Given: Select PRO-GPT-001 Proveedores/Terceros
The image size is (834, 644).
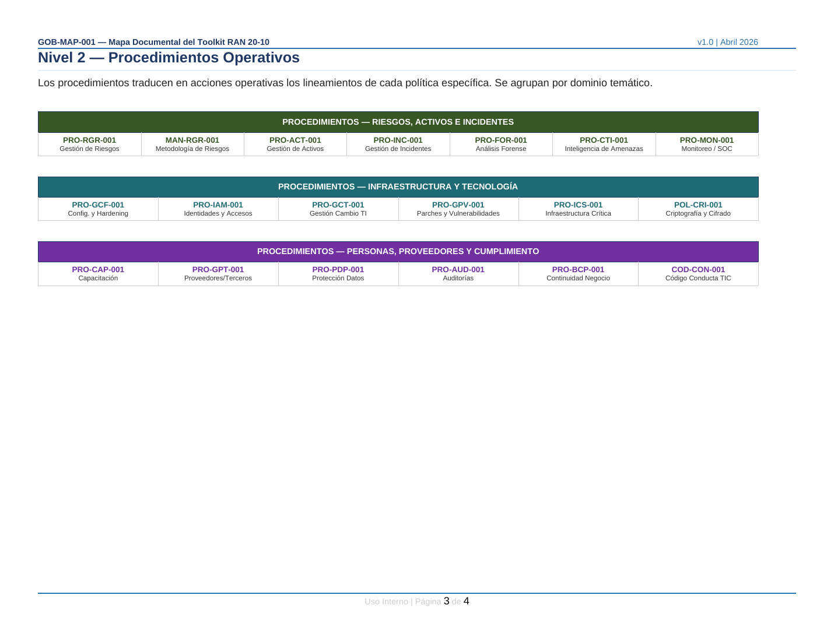Looking at the screenshot, I should (x=218, y=274).
